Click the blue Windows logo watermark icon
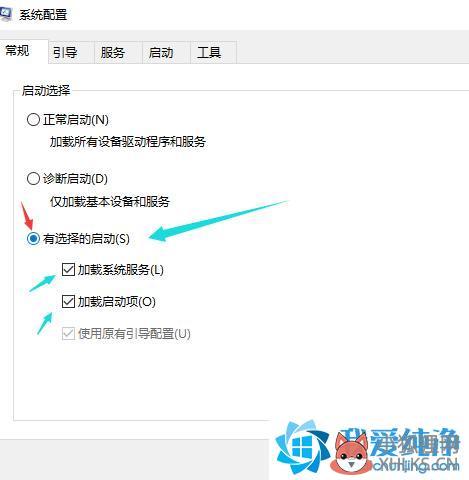Screen dimensions: 469x480 click(303, 447)
